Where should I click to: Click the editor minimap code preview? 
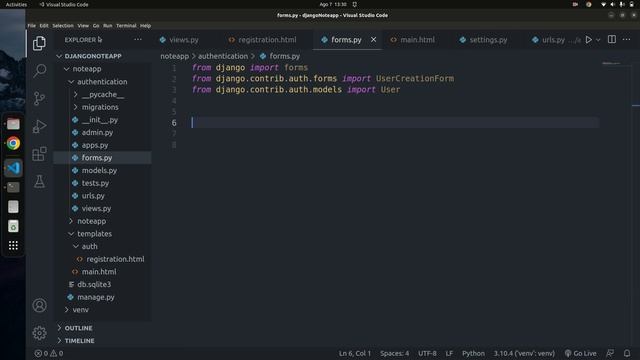point(611,63)
